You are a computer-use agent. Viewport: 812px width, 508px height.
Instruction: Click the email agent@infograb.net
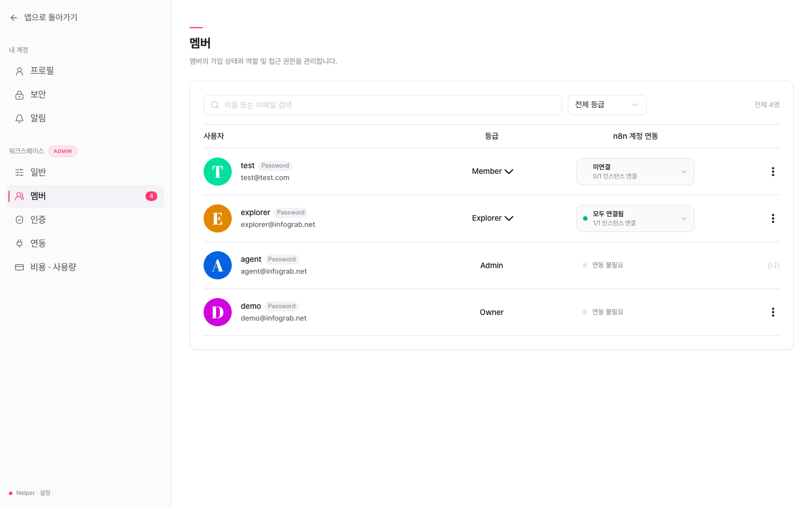pyautogui.click(x=274, y=271)
